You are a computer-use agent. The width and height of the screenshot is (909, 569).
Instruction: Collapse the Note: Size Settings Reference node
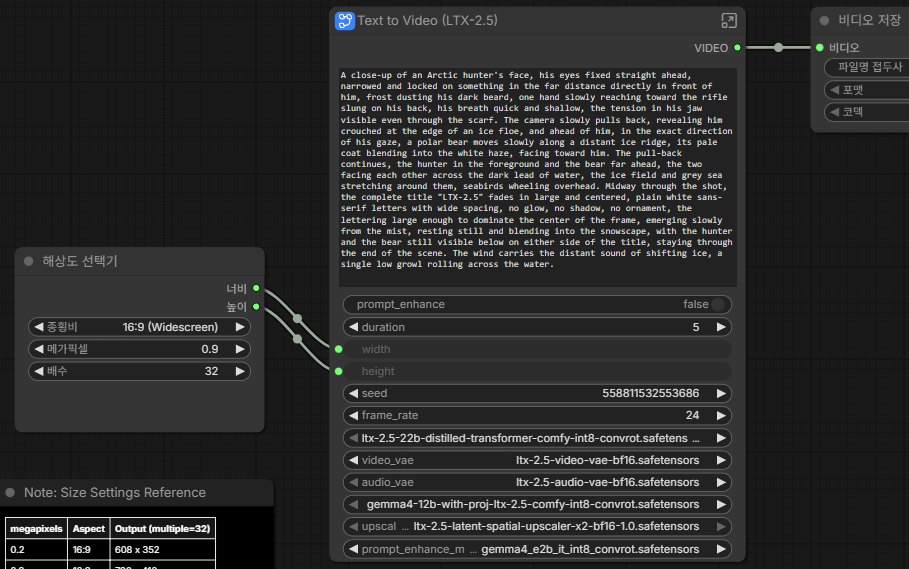click(x=10, y=493)
